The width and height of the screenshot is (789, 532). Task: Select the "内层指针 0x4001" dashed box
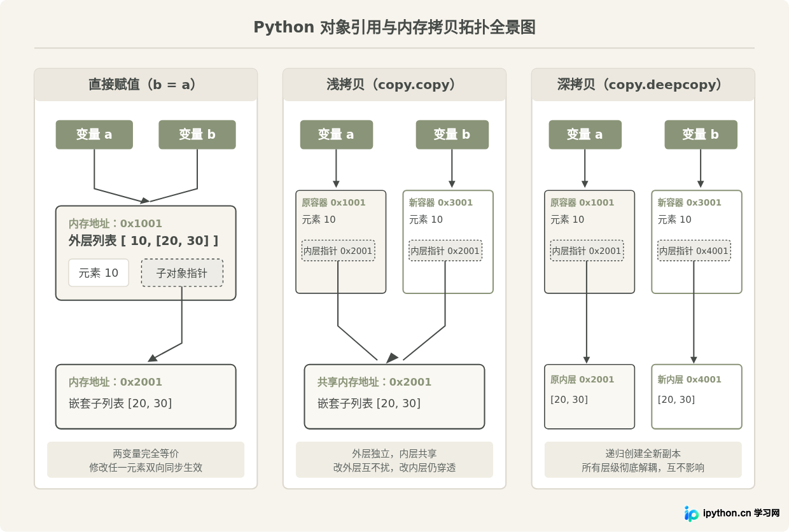click(x=694, y=251)
